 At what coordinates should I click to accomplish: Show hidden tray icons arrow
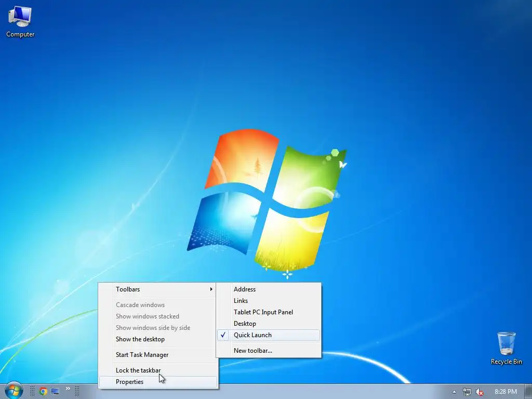454,392
